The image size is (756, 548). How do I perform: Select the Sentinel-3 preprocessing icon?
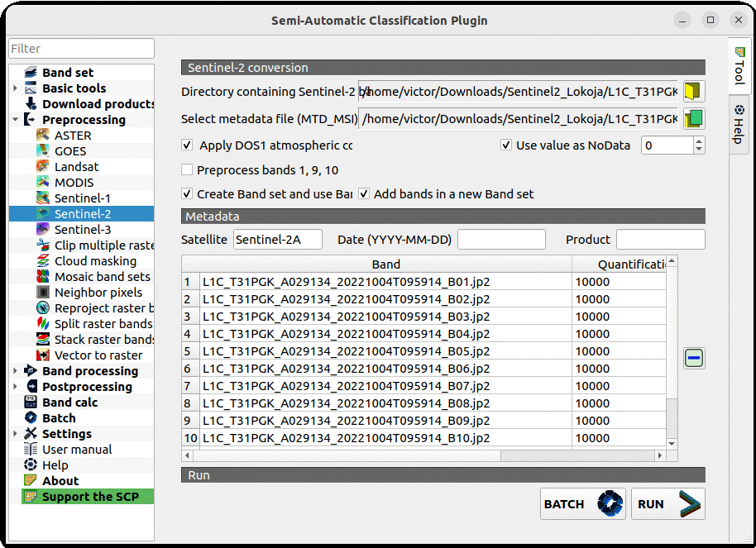pos(43,230)
